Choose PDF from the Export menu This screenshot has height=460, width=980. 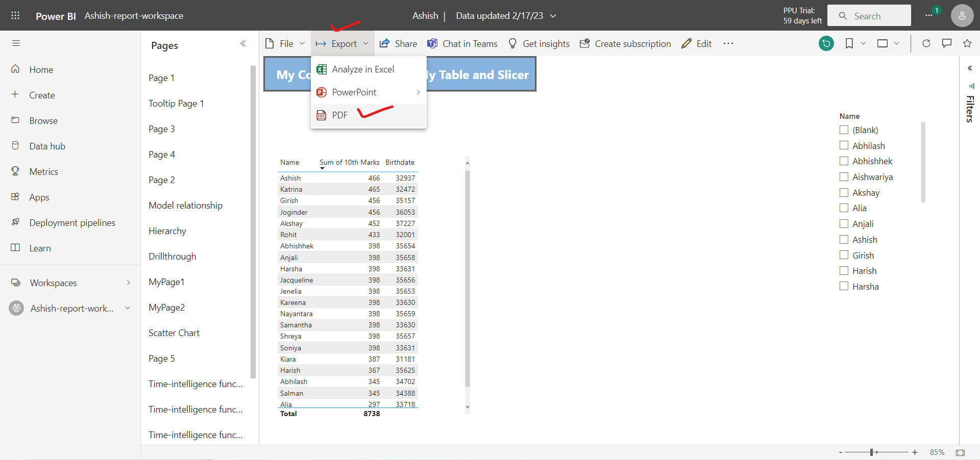(340, 115)
